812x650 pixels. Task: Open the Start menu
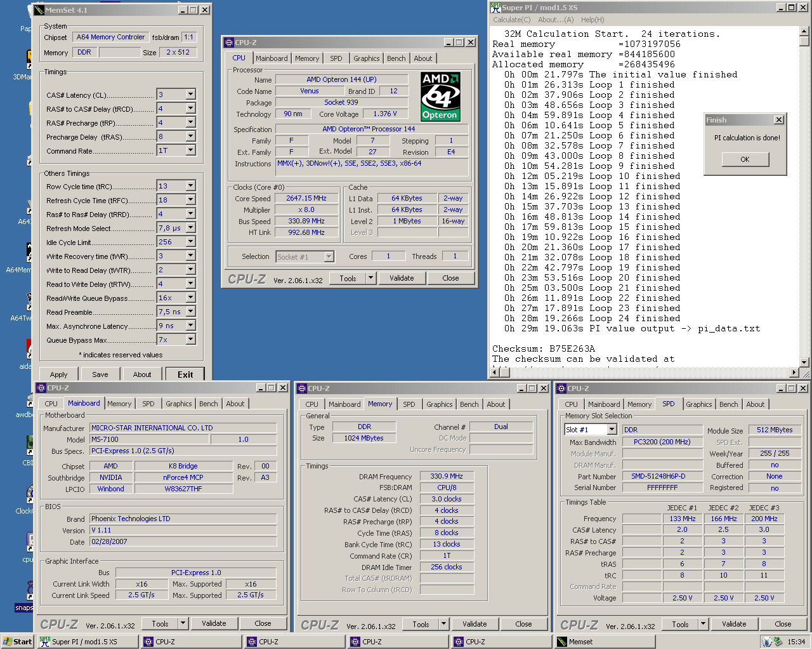[x=17, y=642]
